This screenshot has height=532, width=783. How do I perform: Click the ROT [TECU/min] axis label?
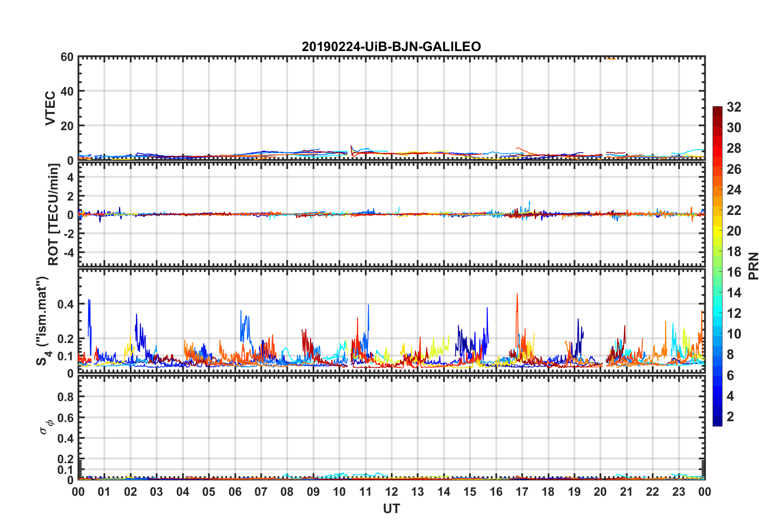[53, 215]
